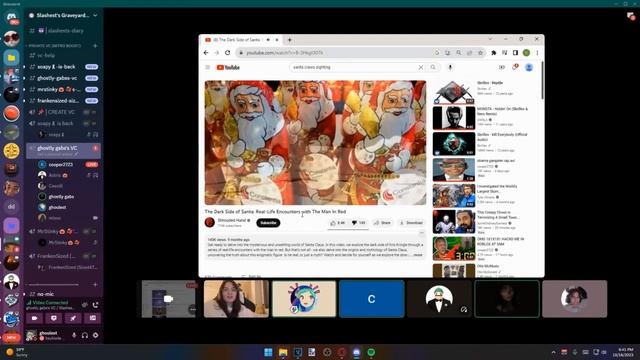Screen dimensions: 640x360
Task: Click YouTube logo in shared browser
Action: 228,67
